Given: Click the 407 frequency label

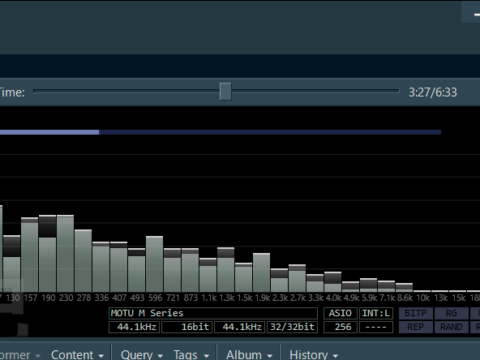Looking at the screenshot, I should 119,298.
